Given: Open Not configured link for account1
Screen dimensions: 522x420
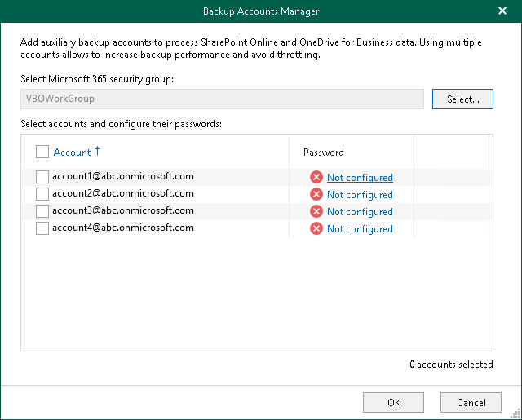Looking at the screenshot, I should click(360, 178).
